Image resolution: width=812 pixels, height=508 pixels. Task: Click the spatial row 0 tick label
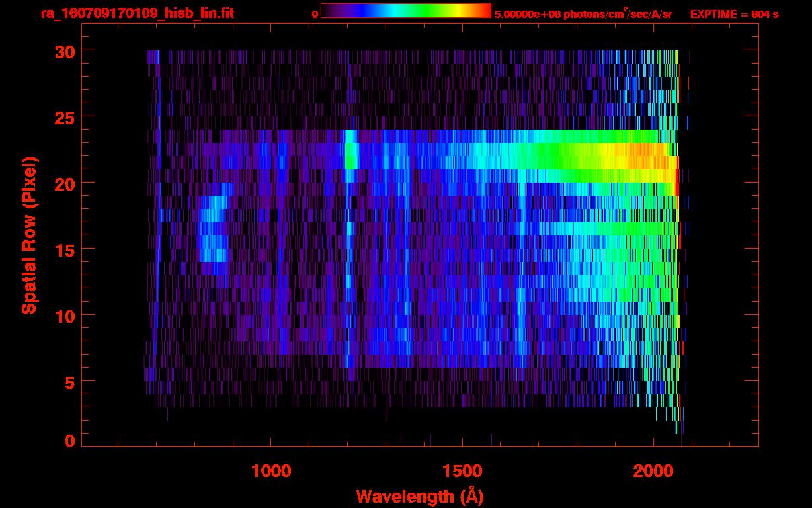[69, 441]
